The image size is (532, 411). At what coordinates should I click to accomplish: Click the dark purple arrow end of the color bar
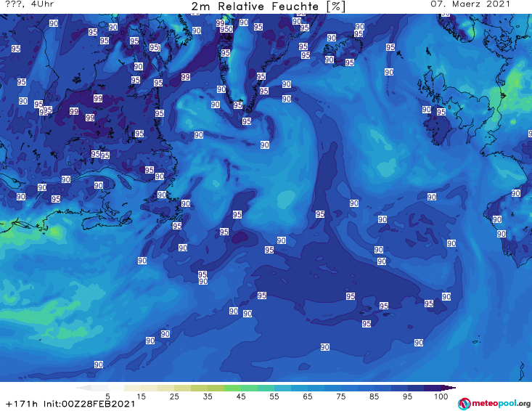[x=449, y=388]
